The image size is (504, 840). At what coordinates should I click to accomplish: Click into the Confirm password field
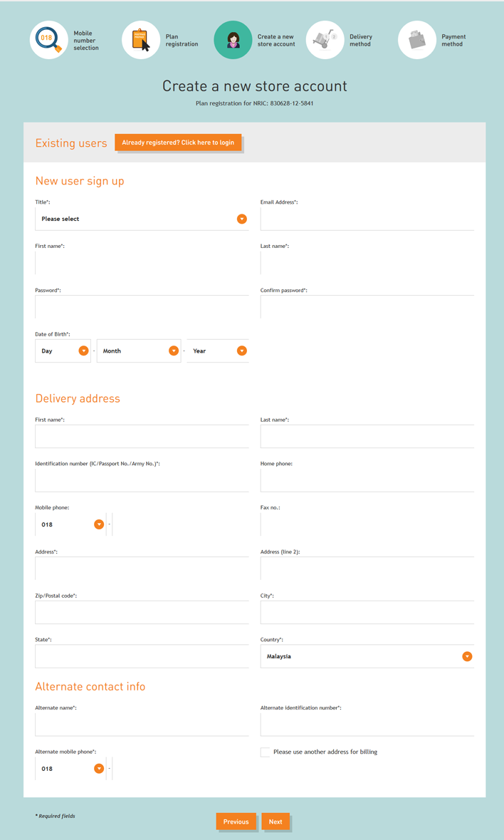click(x=367, y=307)
